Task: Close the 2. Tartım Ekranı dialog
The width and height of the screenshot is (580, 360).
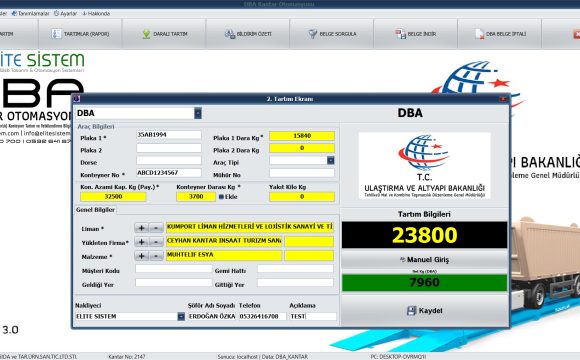Action: click(503, 99)
